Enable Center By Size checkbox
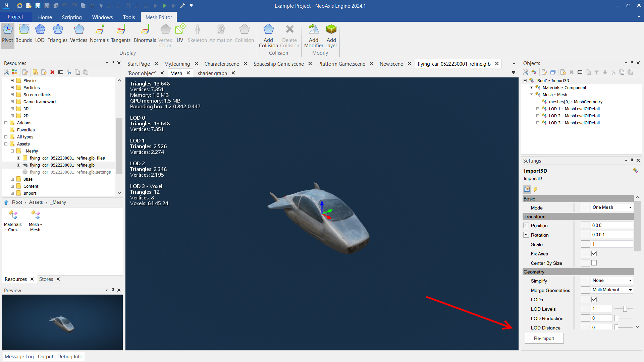 tap(594, 263)
